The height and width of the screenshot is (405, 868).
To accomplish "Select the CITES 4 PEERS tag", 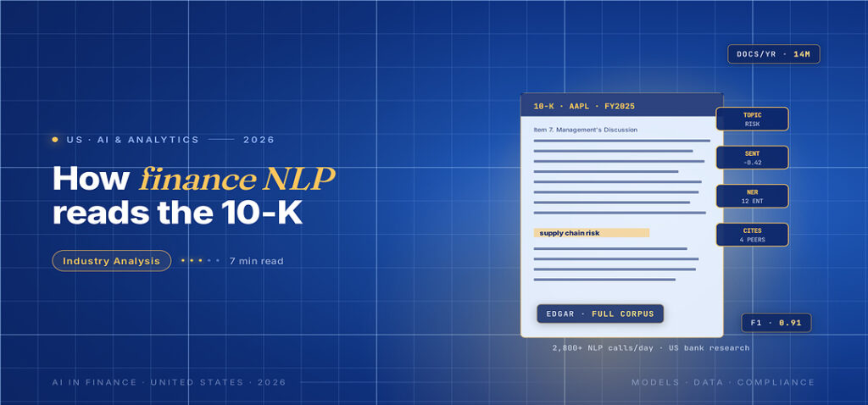I will (753, 235).
